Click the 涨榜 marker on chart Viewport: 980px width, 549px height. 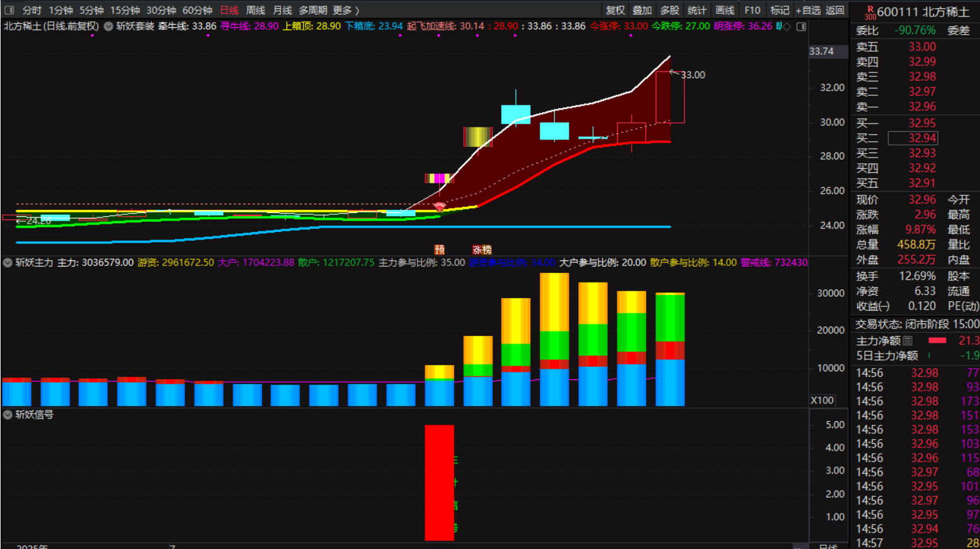point(482,250)
